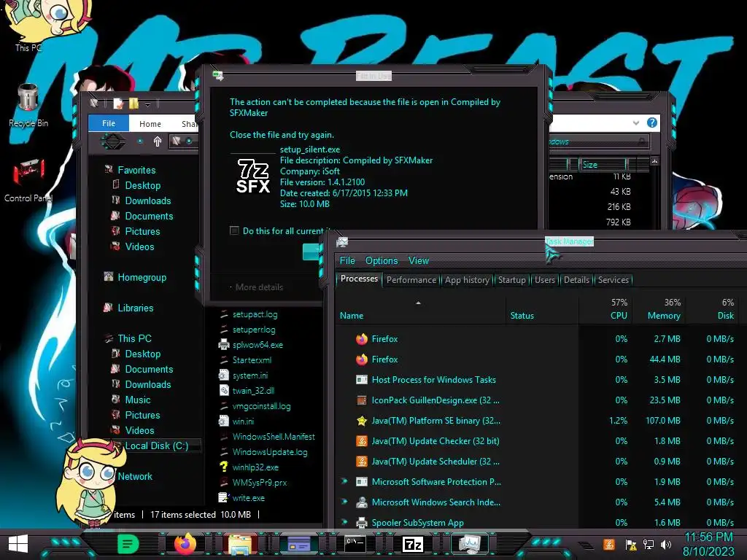Screen dimensions: 747x560
Task: Click the first Firefox process icon
Action: 362,339
